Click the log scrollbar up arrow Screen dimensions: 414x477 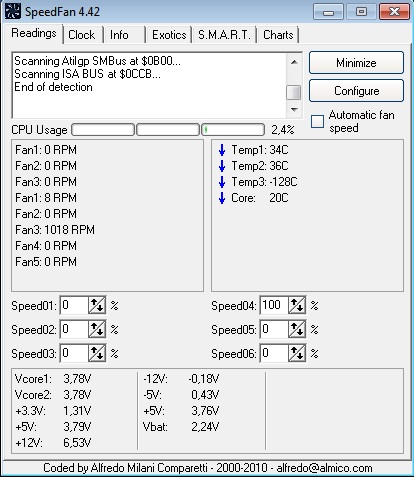[x=294, y=62]
